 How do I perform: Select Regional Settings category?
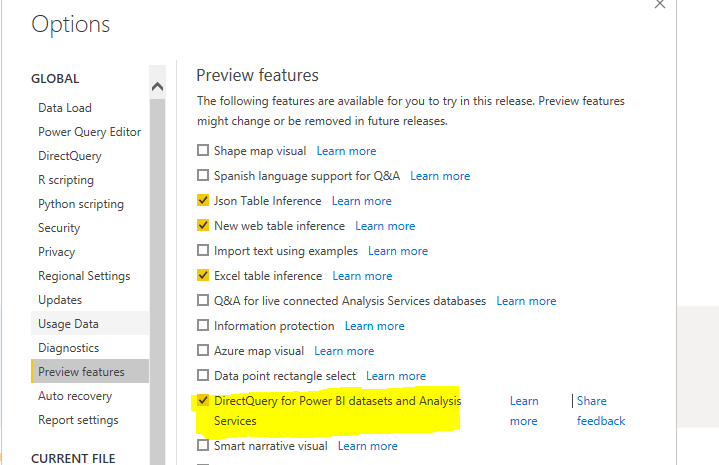point(84,276)
